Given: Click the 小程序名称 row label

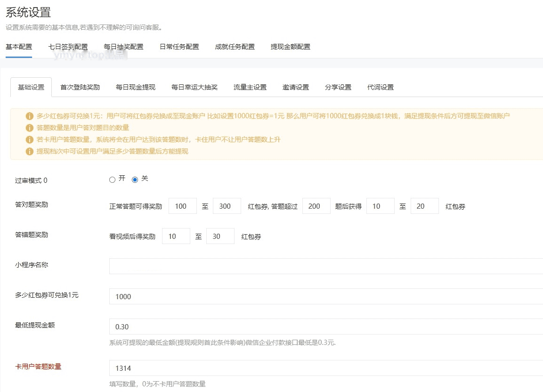Looking at the screenshot, I should (x=32, y=265).
